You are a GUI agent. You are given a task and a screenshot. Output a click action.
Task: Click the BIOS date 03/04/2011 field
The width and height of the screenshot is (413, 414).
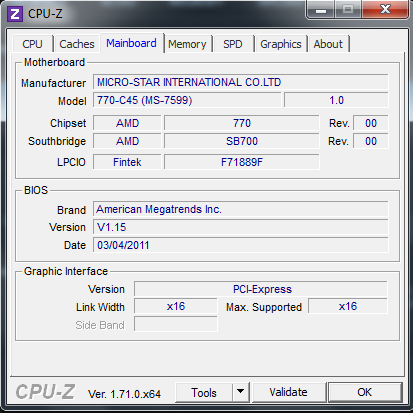(x=241, y=245)
